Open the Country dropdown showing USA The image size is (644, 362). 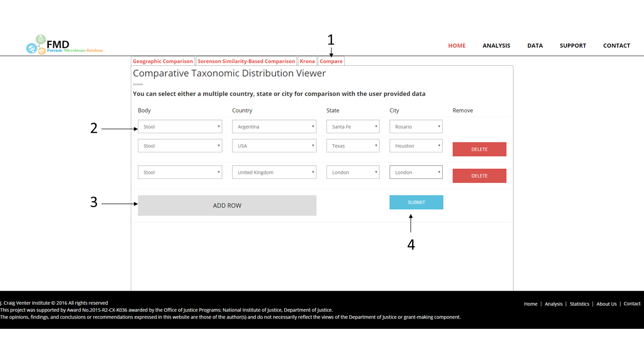[x=274, y=146]
